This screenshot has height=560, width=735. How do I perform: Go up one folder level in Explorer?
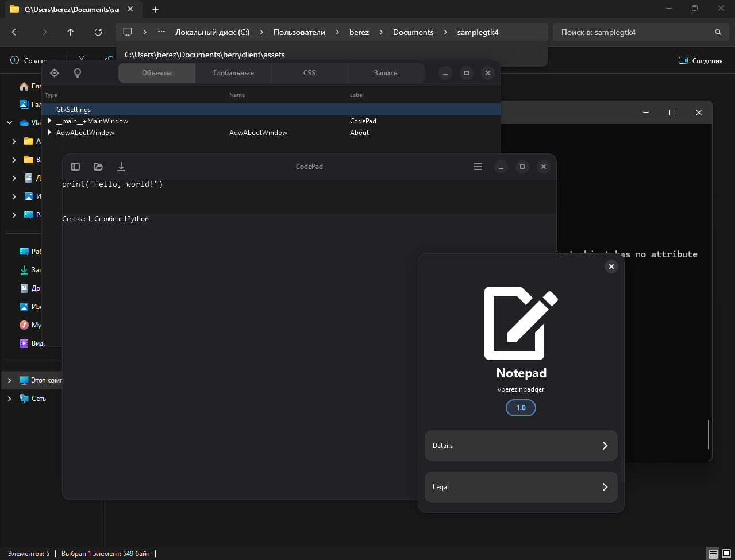[x=71, y=32]
